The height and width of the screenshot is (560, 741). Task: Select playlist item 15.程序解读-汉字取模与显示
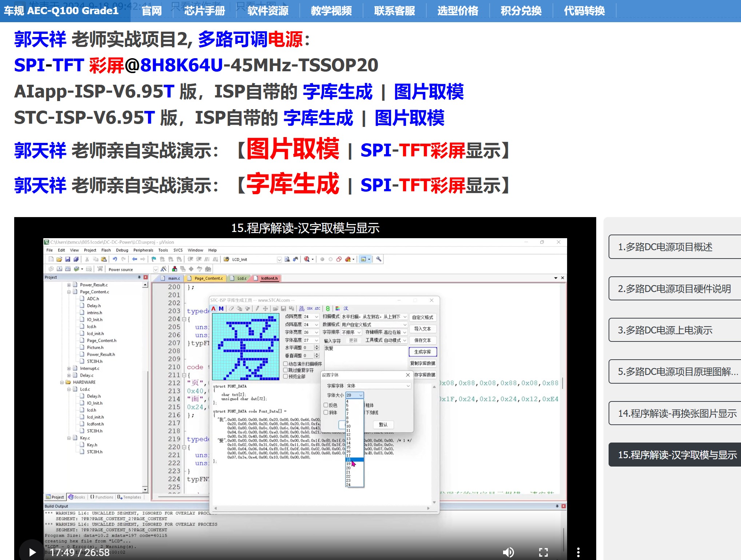(675, 455)
